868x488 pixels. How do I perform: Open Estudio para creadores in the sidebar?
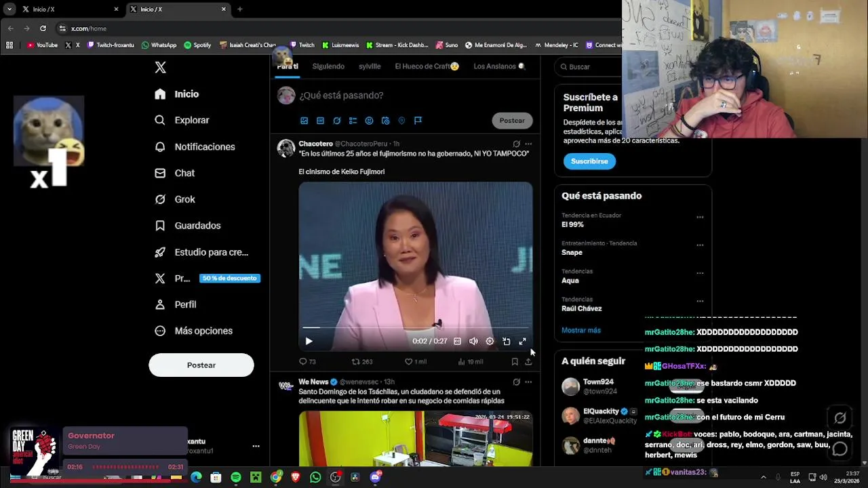point(201,252)
